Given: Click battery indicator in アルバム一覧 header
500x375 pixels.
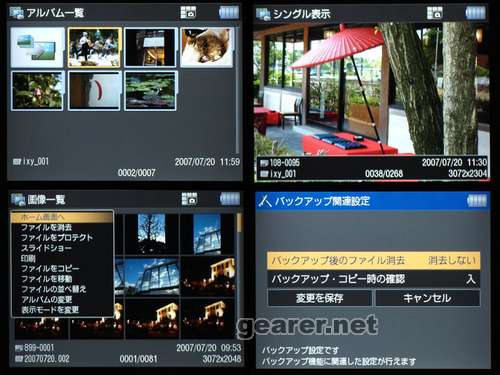Looking at the screenshot, I should pos(229,13).
